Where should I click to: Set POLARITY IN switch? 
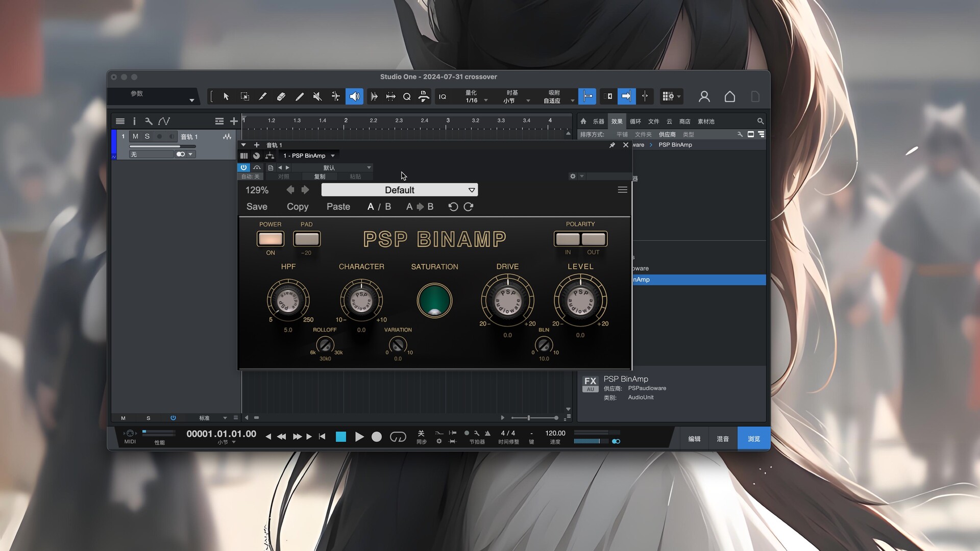[x=567, y=239]
